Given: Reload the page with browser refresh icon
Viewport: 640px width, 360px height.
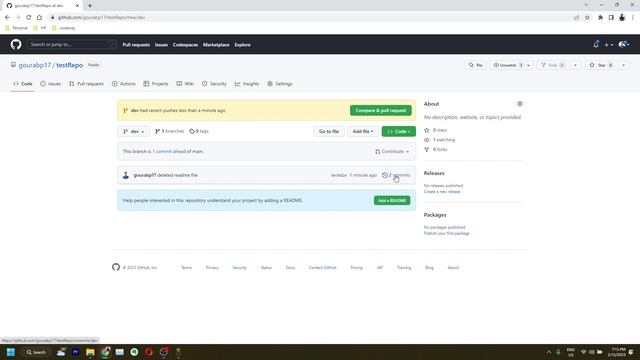Looking at the screenshot, I should (x=28, y=18).
